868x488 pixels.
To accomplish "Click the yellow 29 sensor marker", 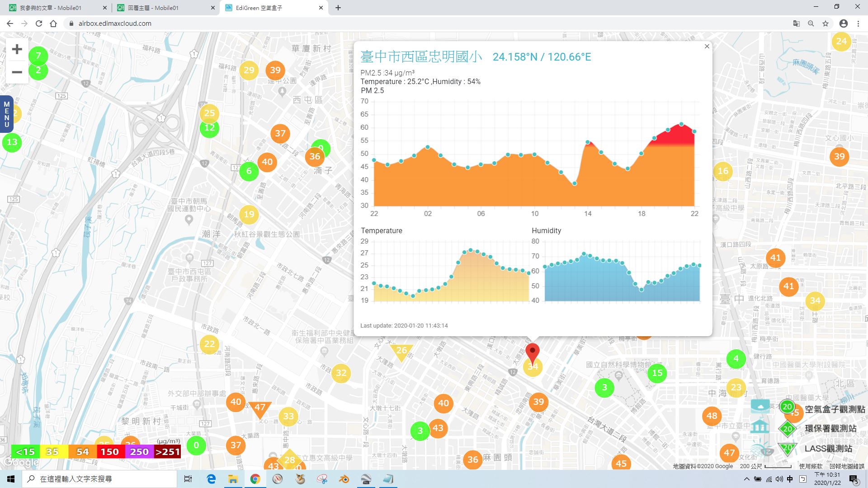I will (x=249, y=70).
